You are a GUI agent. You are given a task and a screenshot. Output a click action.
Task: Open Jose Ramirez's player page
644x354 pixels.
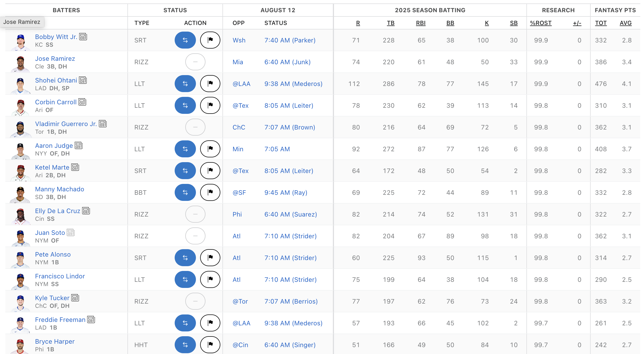point(55,58)
